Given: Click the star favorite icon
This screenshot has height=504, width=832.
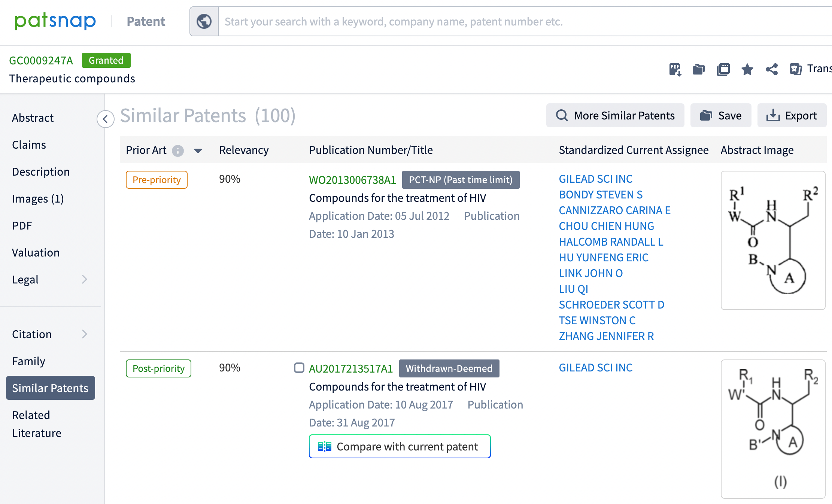Looking at the screenshot, I should (747, 69).
